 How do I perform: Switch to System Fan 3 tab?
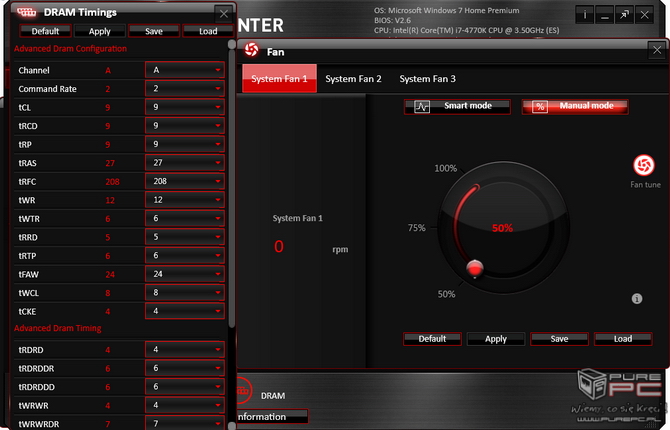(x=427, y=79)
